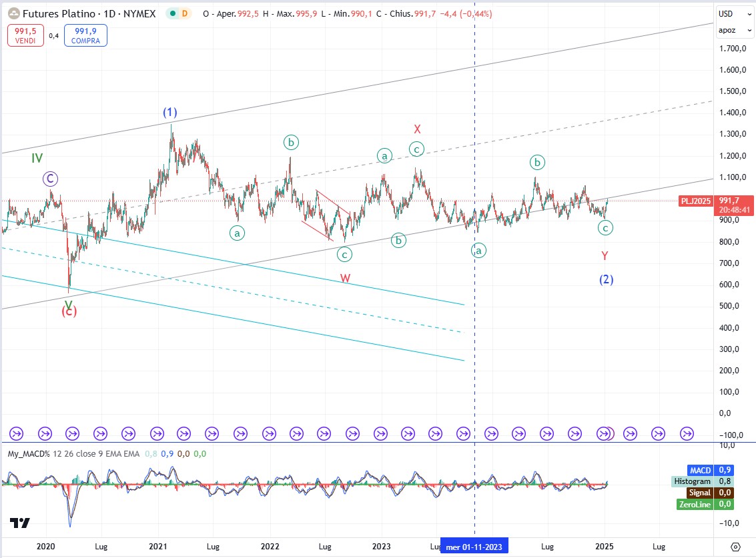
Task: Click the 2021 label on time axis
Action: pyautogui.click(x=157, y=547)
